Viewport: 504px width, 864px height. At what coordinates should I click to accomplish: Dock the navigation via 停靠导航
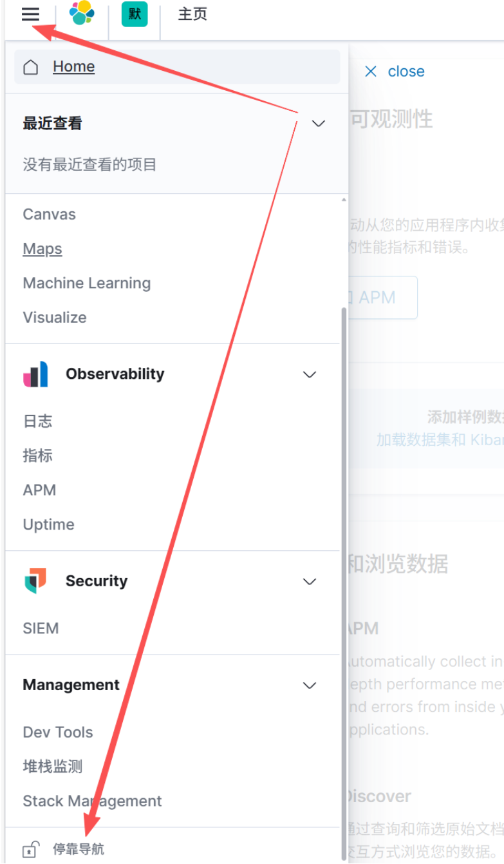click(78, 849)
